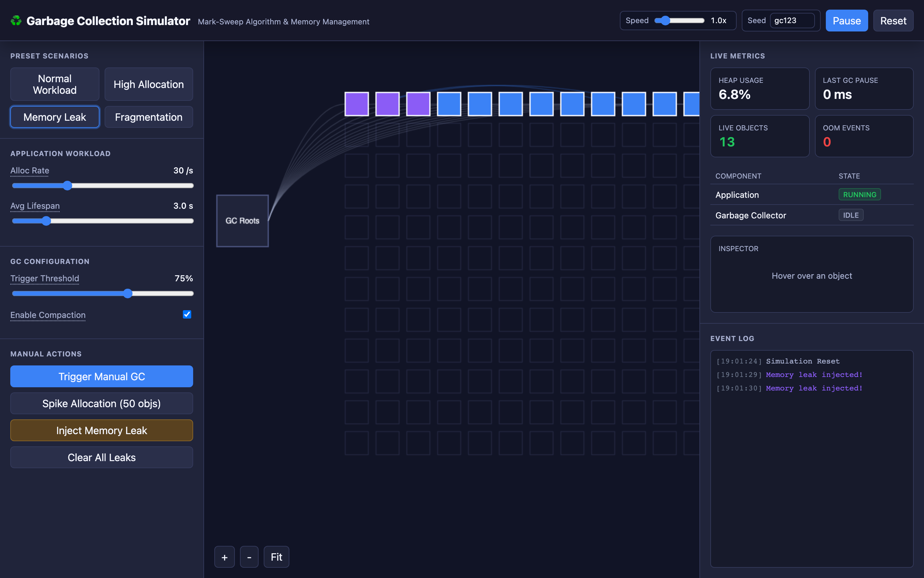Click the Garbage Collector row label
The width and height of the screenshot is (924, 578).
point(751,215)
